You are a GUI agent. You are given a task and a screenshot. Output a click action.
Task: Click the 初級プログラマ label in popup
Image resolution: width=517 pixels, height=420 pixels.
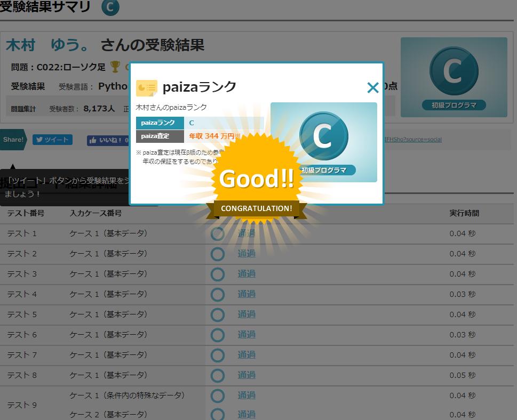324,171
